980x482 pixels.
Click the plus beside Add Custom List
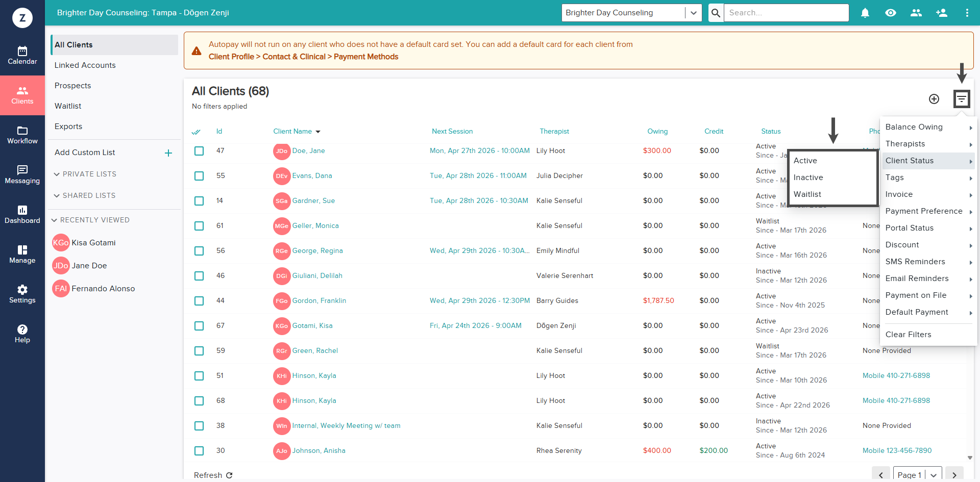tap(168, 153)
